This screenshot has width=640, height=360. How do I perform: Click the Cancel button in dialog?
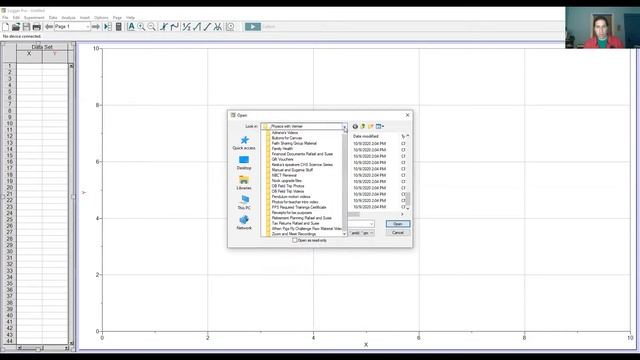point(398,233)
